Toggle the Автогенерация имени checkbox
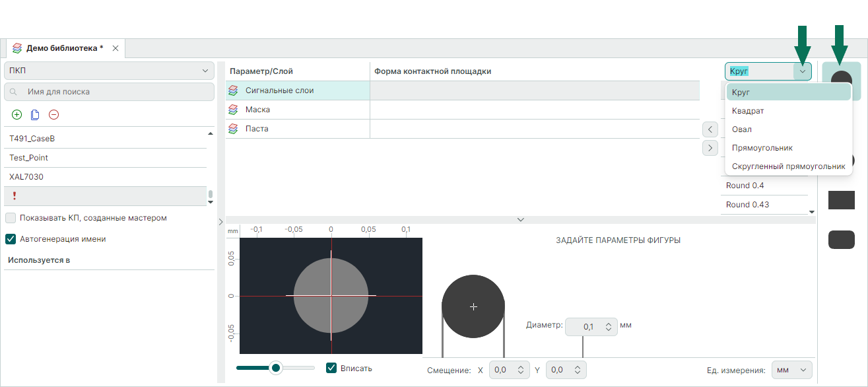 tap(11, 239)
